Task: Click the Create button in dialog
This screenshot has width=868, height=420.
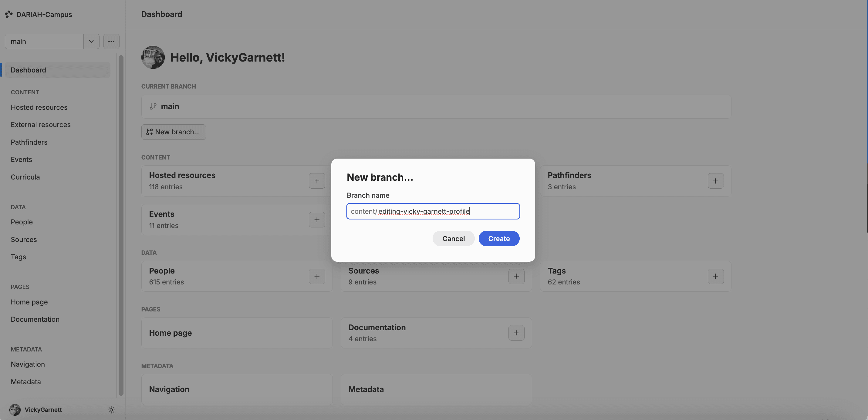Action: coord(499,238)
